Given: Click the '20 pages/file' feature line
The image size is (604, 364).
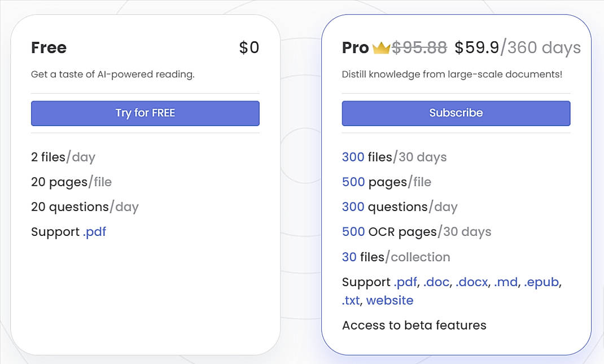Looking at the screenshot, I should pos(72,182).
